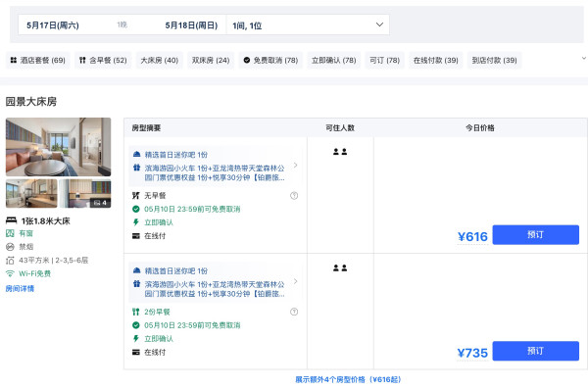
Task: Click 房型摘要 column header
Action: tap(146, 128)
